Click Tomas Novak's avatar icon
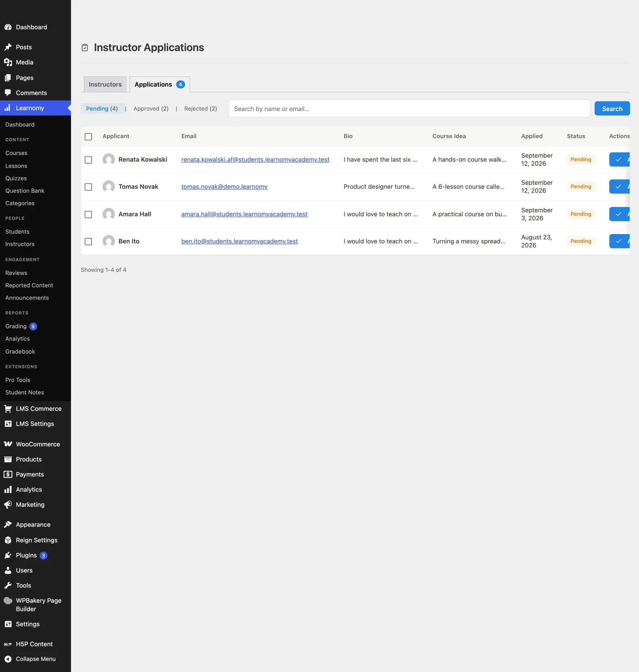Viewport: 639px width, 672px height. tap(109, 187)
